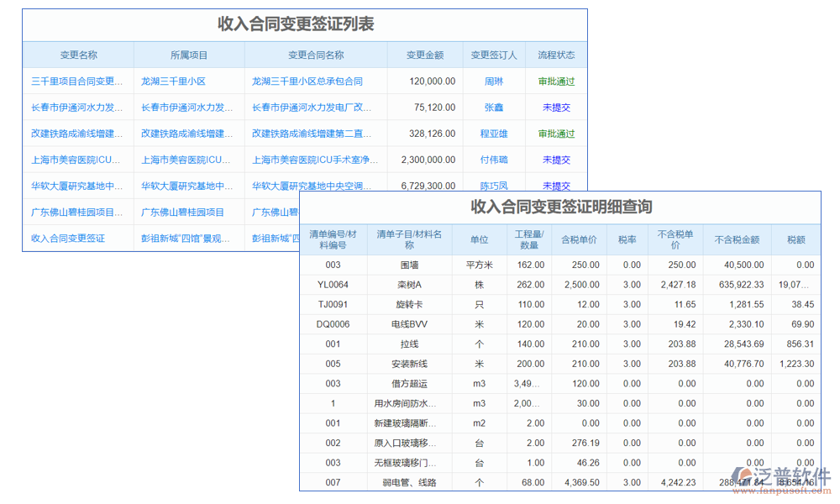
Task: Click the 税率 column header
Action: (x=631, y=239)
